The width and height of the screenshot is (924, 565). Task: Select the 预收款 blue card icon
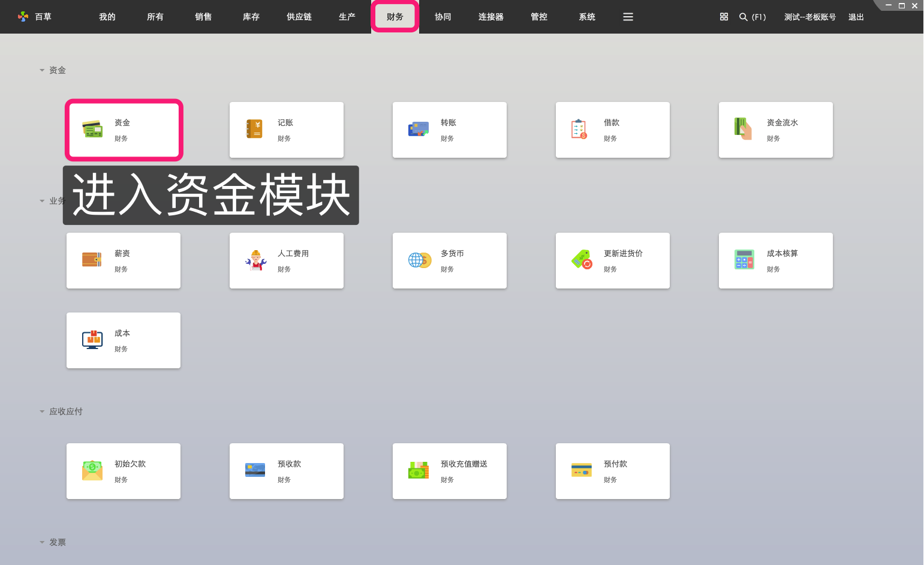255,470
